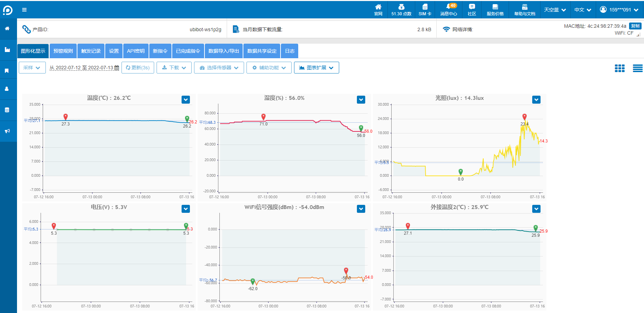
Task: Open the 159***091 account dropdown
Action: [x=619, y=10]
